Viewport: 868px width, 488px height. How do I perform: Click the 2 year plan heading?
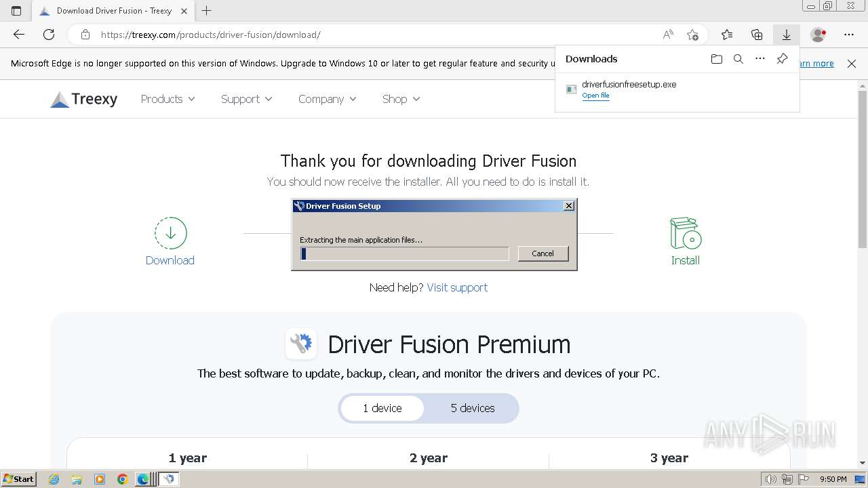click(x=429, y=458)
